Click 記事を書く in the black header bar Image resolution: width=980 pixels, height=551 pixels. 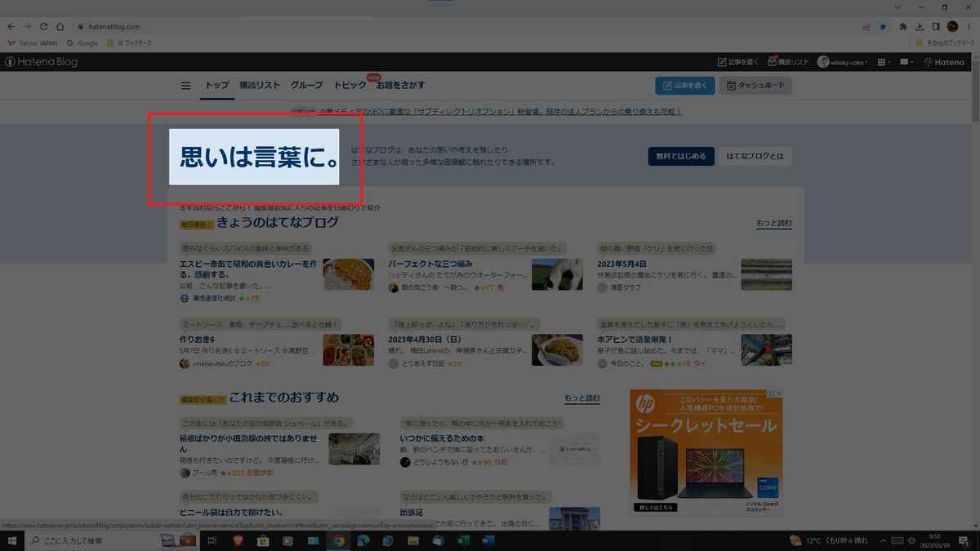coord(738,62)
